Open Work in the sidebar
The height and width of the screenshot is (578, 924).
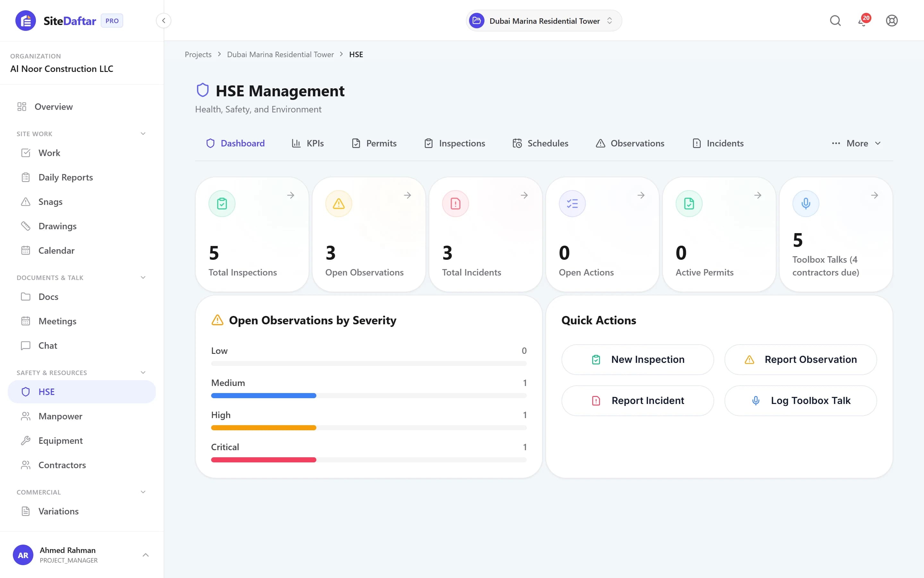pos(82,153)
